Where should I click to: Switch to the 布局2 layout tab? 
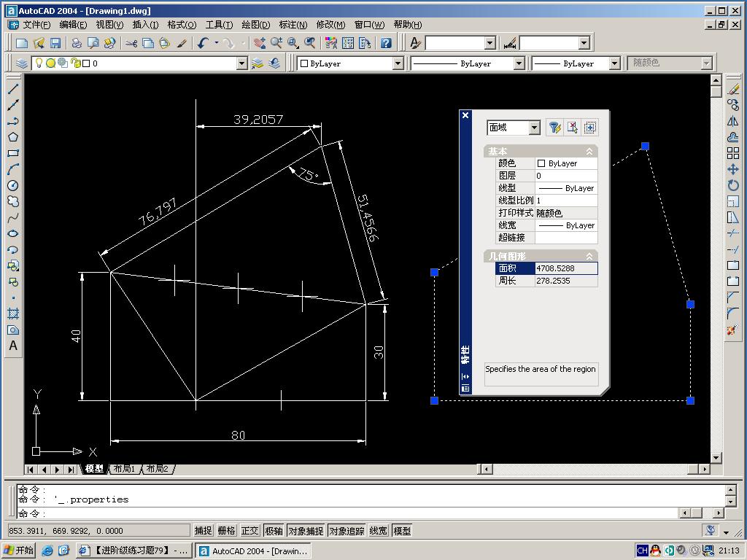(158, 469)
